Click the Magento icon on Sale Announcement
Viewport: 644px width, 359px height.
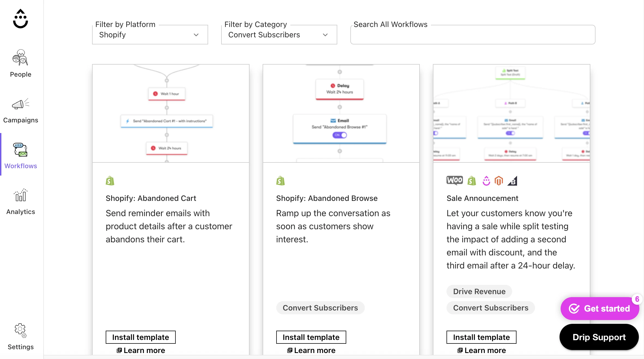(x=499, y=181)
